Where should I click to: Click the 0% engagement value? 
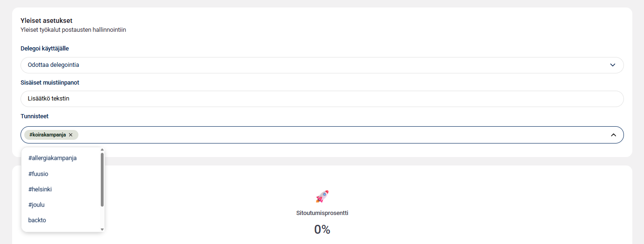pos(322,230)
